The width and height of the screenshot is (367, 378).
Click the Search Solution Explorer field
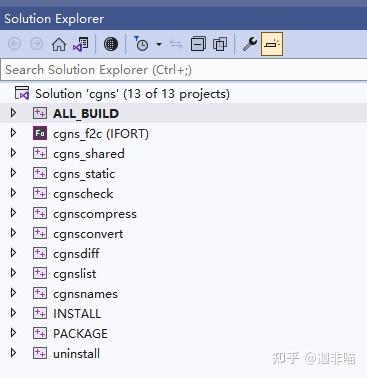coord(183,70)
